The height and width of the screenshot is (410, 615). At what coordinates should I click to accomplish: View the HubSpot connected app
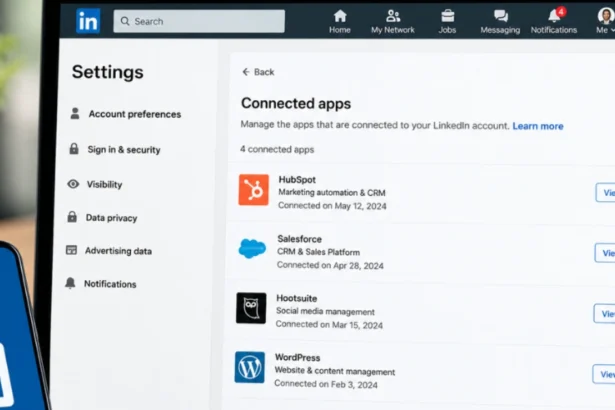click(x=605, y=193)
